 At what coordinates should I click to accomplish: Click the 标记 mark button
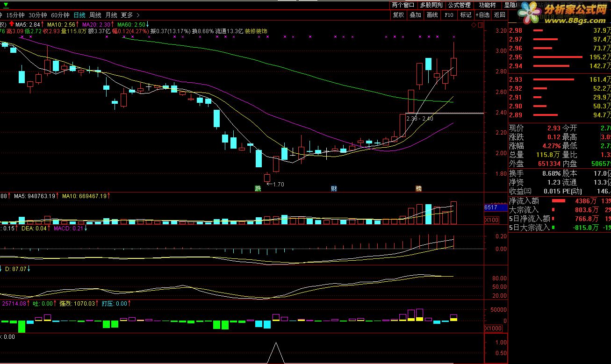click(466, 15)
